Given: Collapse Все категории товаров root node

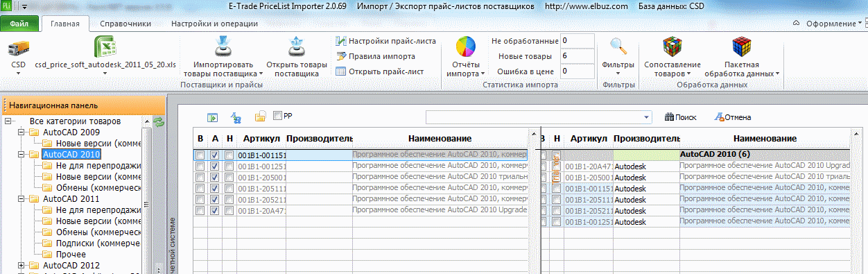Looking at the screenshot, I should [x=8, y=121].
